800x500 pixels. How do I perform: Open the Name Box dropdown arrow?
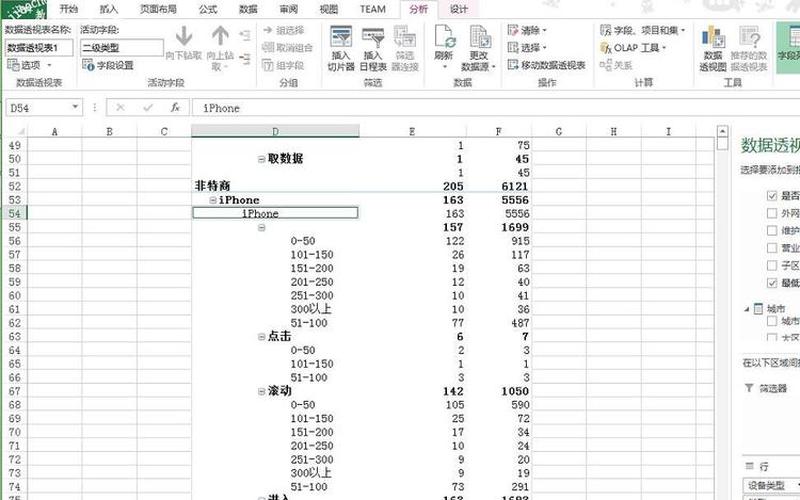[75, 107]
